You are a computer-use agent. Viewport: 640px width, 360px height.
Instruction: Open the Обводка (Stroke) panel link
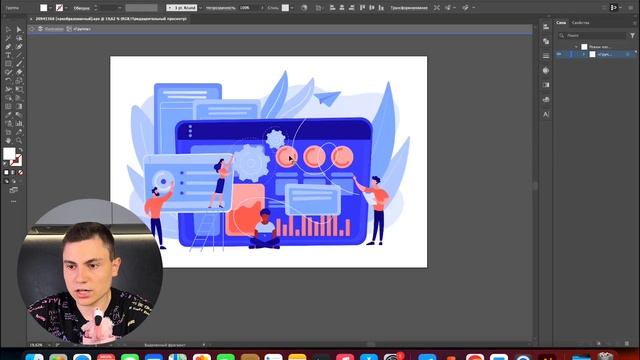point(82,8)
